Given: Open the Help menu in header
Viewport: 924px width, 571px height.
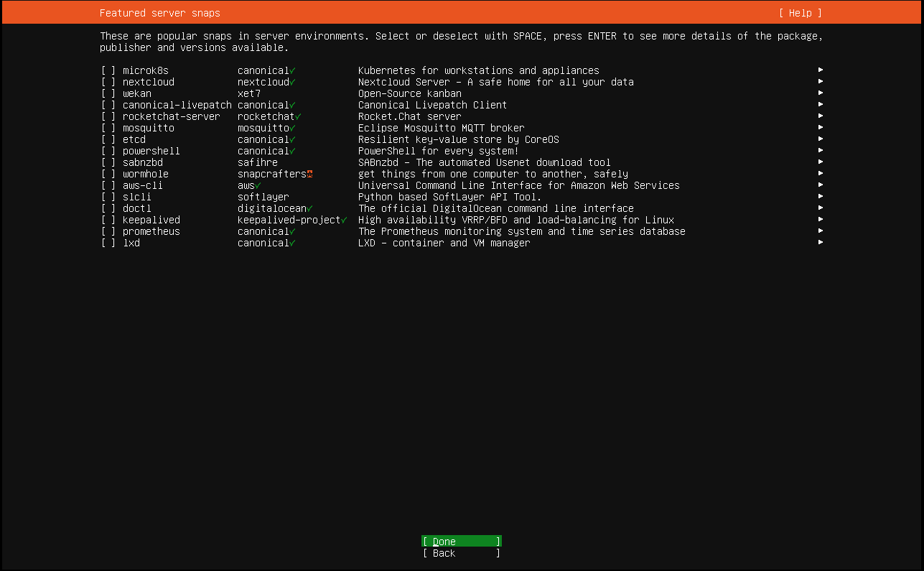Looking at the screenshot, I should (800, 13).
